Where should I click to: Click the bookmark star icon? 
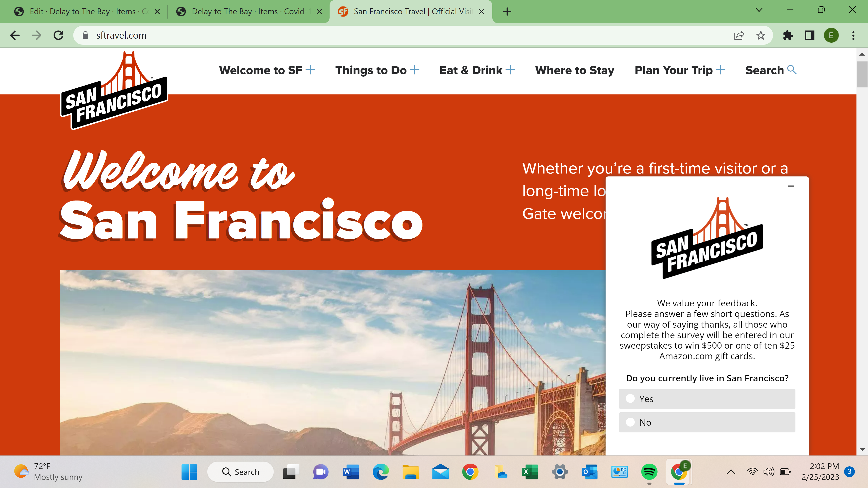tap(760, 35)
